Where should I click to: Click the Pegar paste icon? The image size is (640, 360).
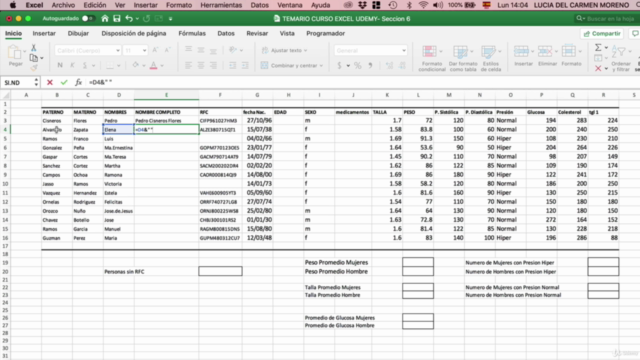(15, 53)
